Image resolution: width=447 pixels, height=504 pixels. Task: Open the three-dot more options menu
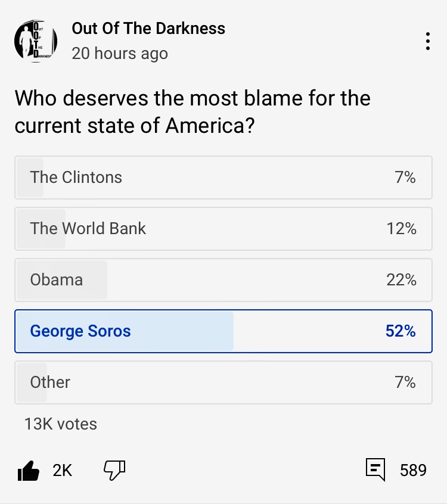427,41
